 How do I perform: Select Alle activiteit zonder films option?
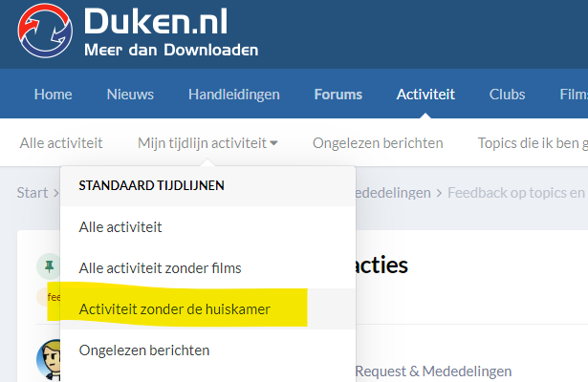[x=207, y=268]
